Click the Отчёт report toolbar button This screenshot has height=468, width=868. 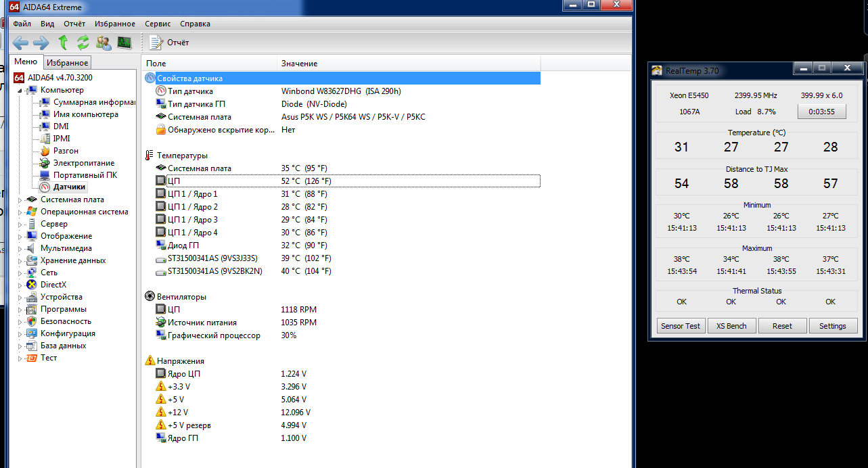(x=169, y=43)
